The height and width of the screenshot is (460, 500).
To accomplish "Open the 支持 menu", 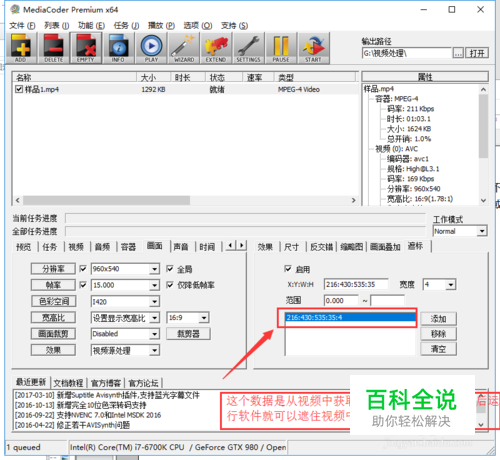I will click(x=234, y=26).
